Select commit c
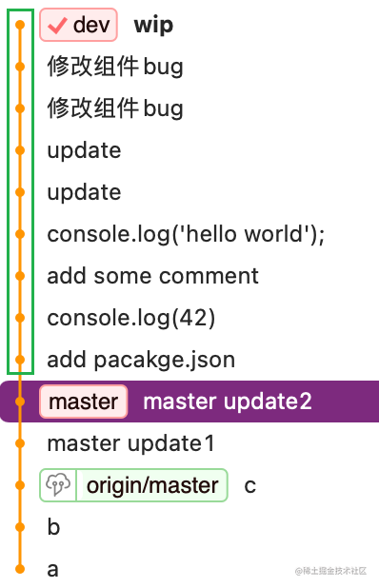The width and height of the screenshot is (379, 588). 249,486
